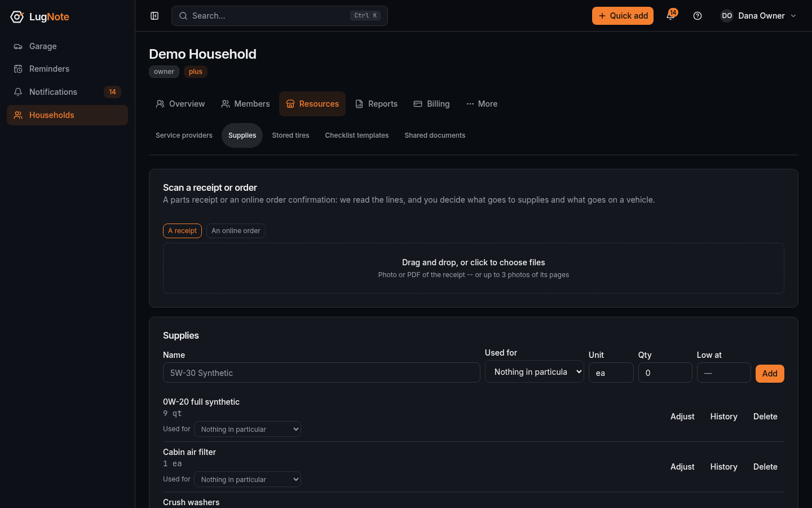Click the Qty input field
The height and width of the screenshot is (508, 812).
click(665, 373)
